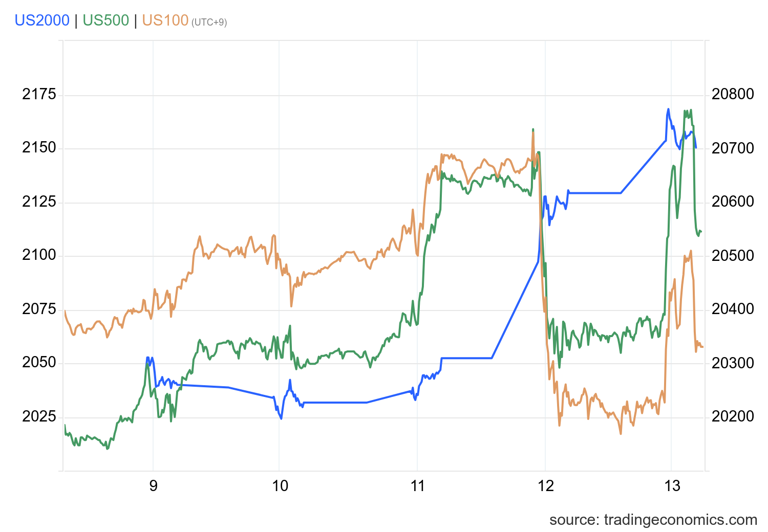
Task: Click the x-axis date label 13
Action: (x=672, y=486)
